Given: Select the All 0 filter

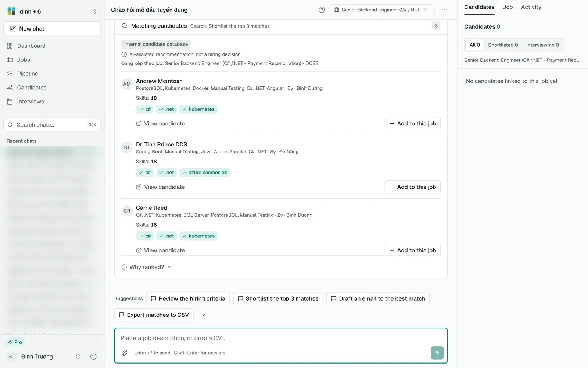Looking at the screenshot, I should coord(475,45).
